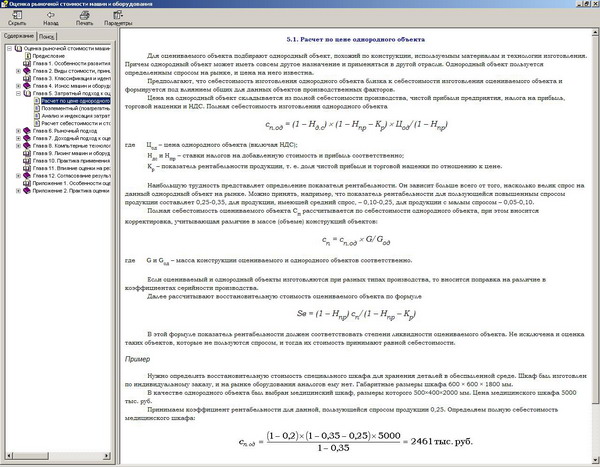Click the purple book icon beside Приложение 2
Screen dimensions: 600x467
(x=27, y=191)
